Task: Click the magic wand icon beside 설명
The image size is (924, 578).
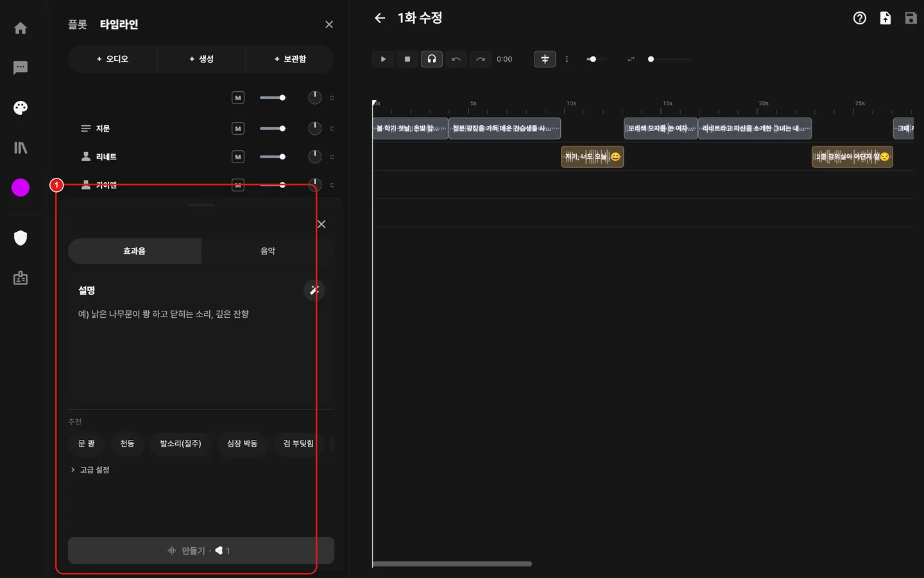Action: 314,290
